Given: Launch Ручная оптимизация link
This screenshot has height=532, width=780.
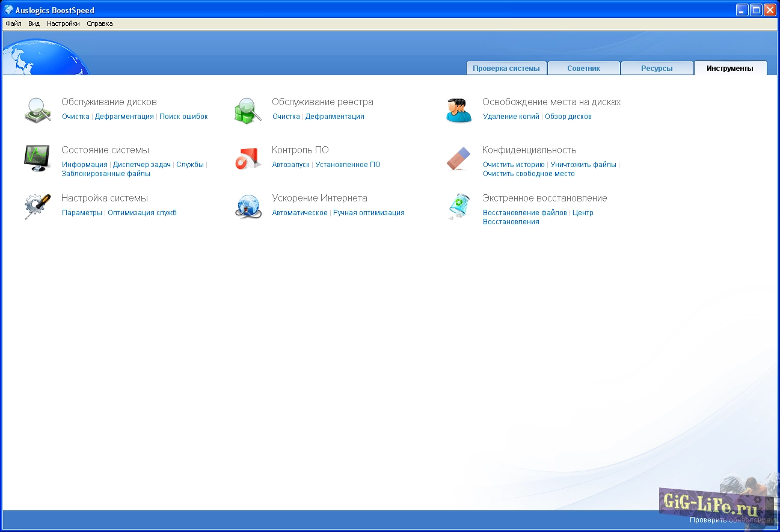Looking at the screenshot, I should pyautogui.click(x=369, y=213).
